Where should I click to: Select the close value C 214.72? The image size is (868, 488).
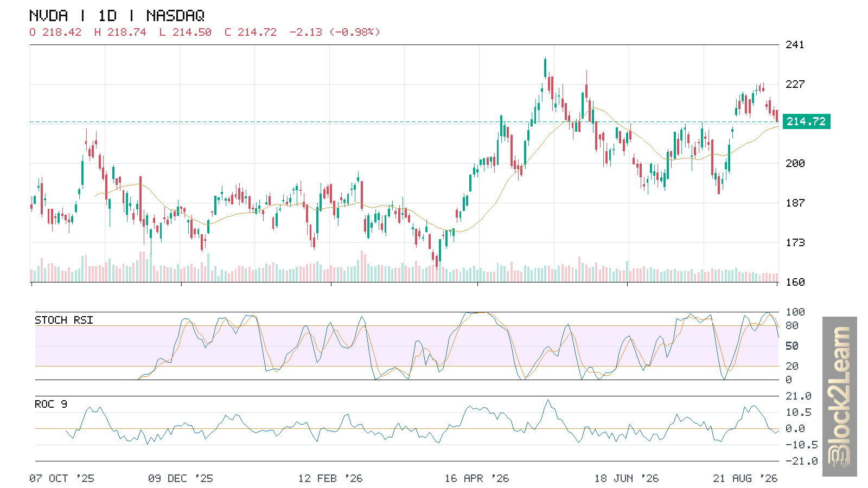(251, 32)
